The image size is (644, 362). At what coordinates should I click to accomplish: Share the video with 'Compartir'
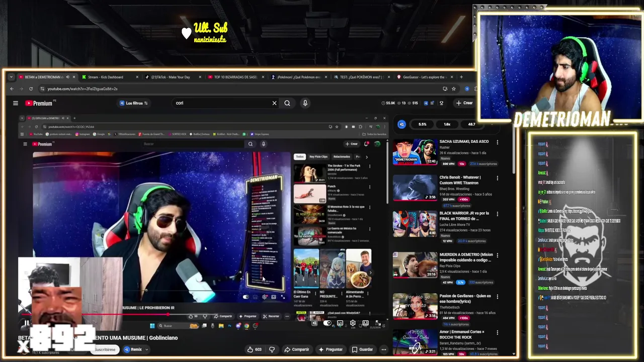[x=297, y=349]
